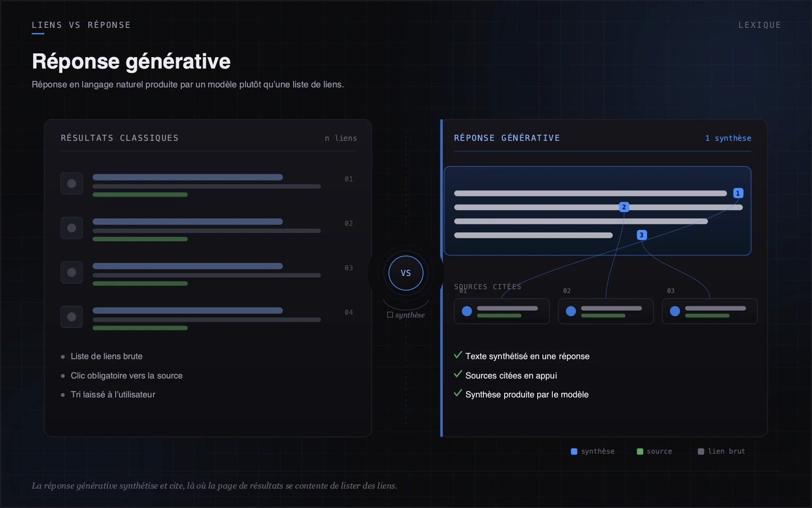Open cited source card 01
This screenshot has height=508, width=812.
[x=501, y=311]
